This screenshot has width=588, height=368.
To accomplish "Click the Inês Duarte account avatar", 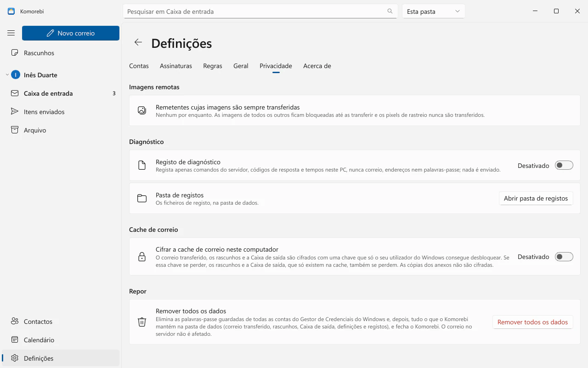I will pyautogui.click(x=16, y=75).
